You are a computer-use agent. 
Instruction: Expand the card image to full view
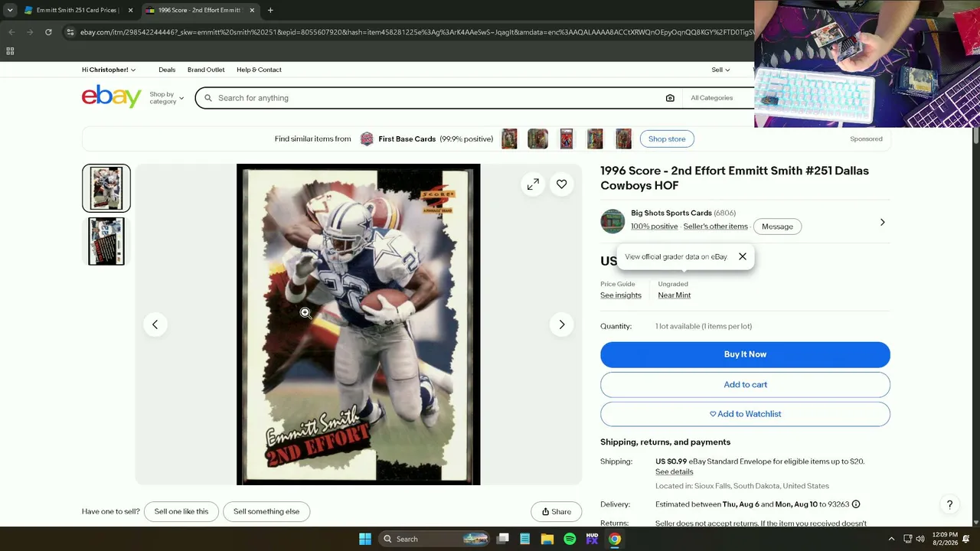click(533, 184)
